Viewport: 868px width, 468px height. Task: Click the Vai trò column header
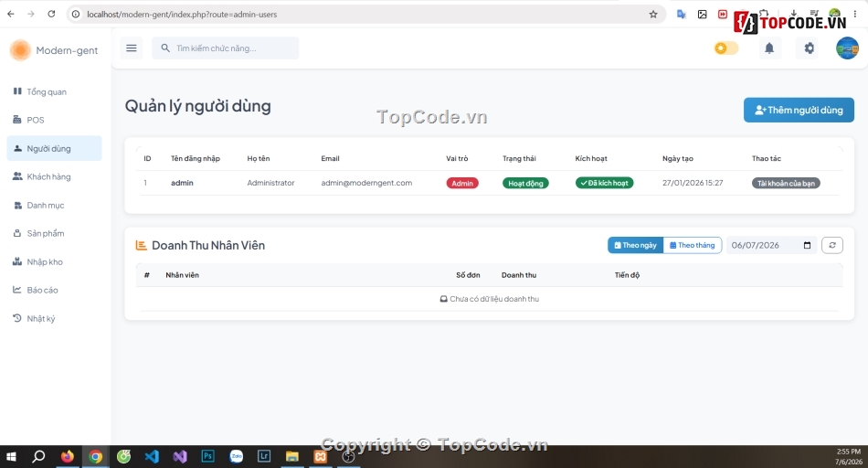point(457,158)
